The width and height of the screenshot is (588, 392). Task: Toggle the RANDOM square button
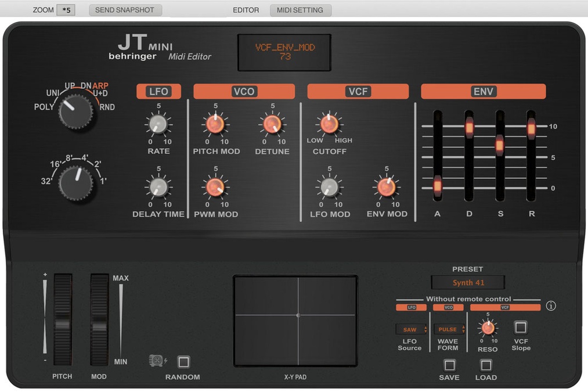coord(183,362)
